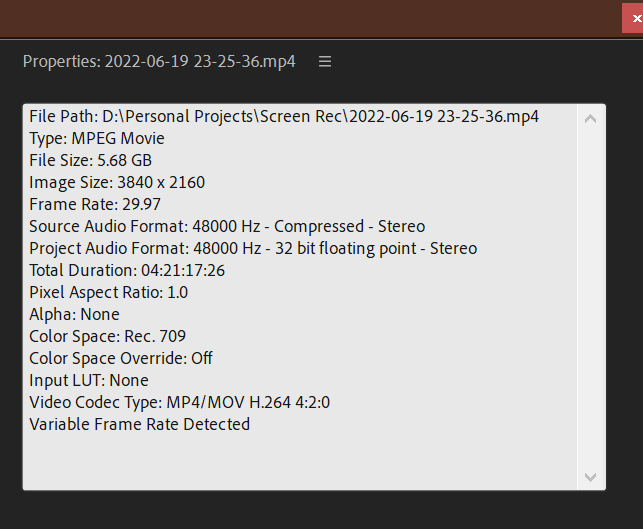Select the Total Duration 04:21:17:26 line
Viewport: 643px width, 529px height.
[x=127, y=270]
